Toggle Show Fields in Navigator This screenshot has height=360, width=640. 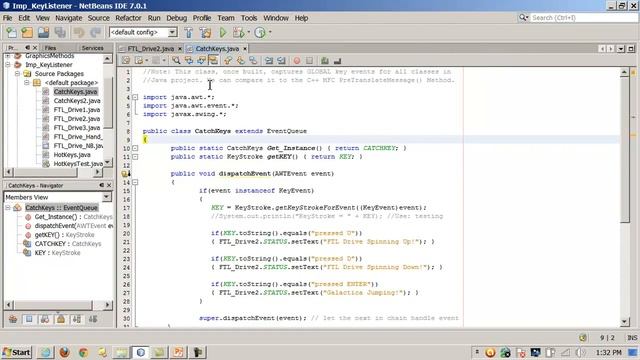(x=29, y=319)
